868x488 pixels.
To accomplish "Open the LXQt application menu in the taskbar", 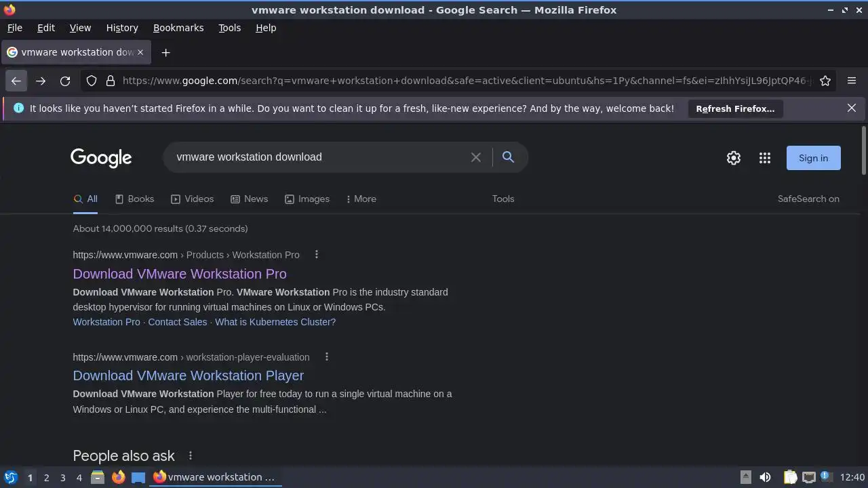I will tap(10, 477).
